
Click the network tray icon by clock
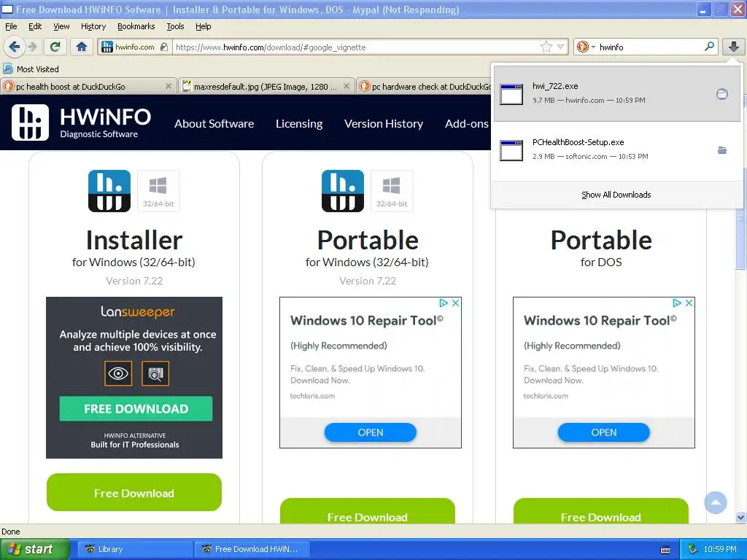(x=692, y=550)
